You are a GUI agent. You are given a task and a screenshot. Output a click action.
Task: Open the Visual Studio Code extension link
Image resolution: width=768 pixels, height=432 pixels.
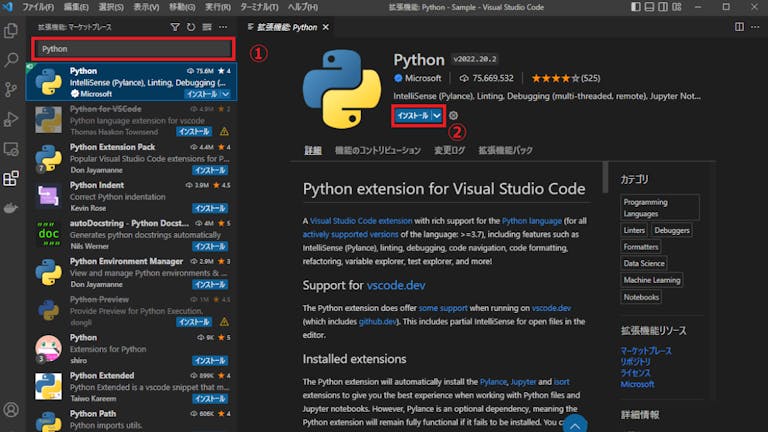point(361,221)
